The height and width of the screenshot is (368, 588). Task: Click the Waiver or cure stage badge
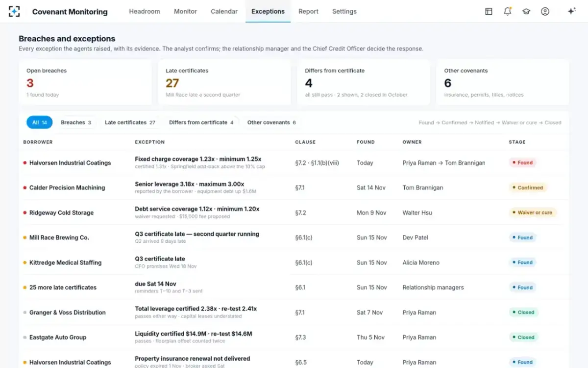point(532,212)
